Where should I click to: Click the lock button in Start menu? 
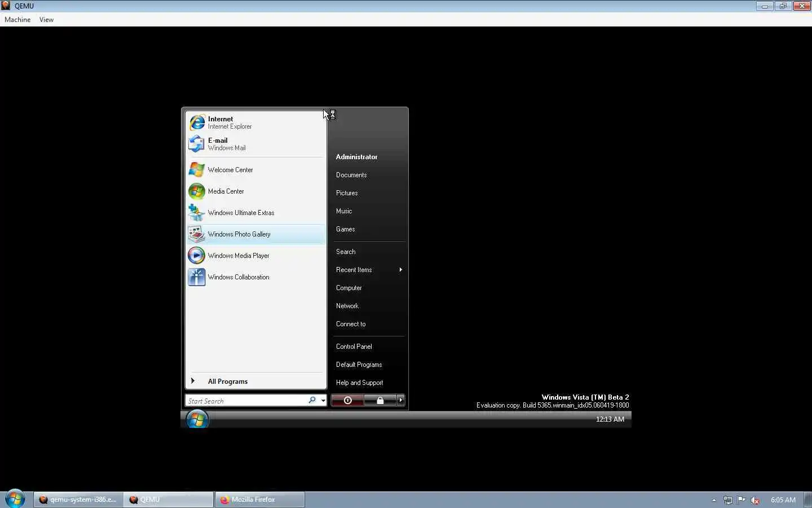tap(380, 400)
